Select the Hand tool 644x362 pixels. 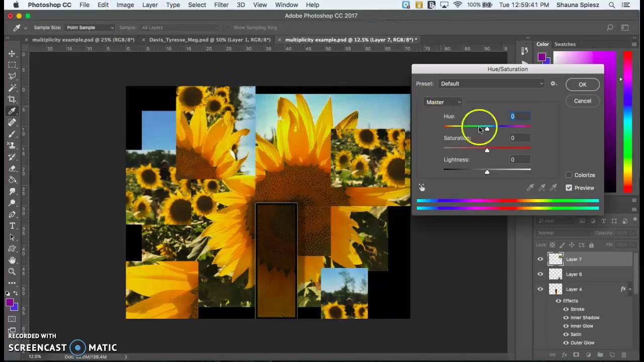(12, 260)
